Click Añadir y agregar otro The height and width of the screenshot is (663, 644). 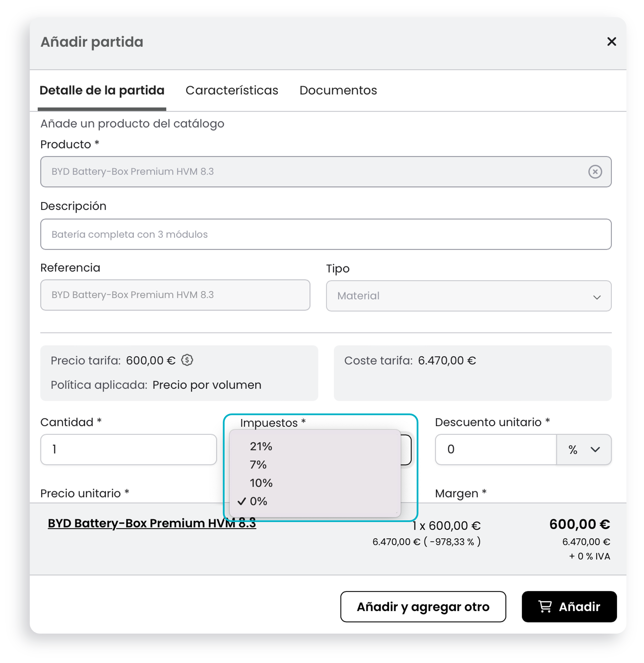point(423,606)
